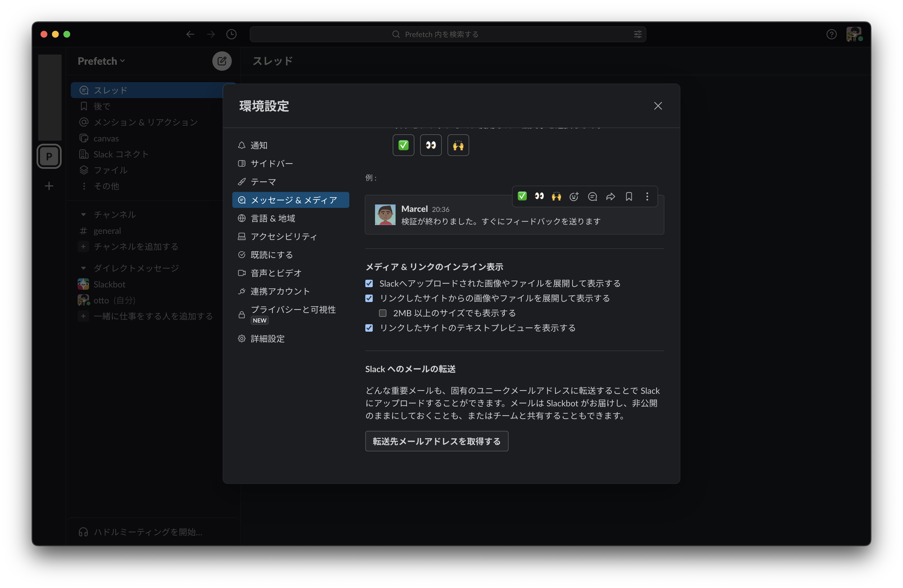The width and height of the screenshot is (903, 588).
Task: Toggle リンクしたサイトのテキストプレビュー checkbox
Action: pyautogui.click(x=369, y=328)
